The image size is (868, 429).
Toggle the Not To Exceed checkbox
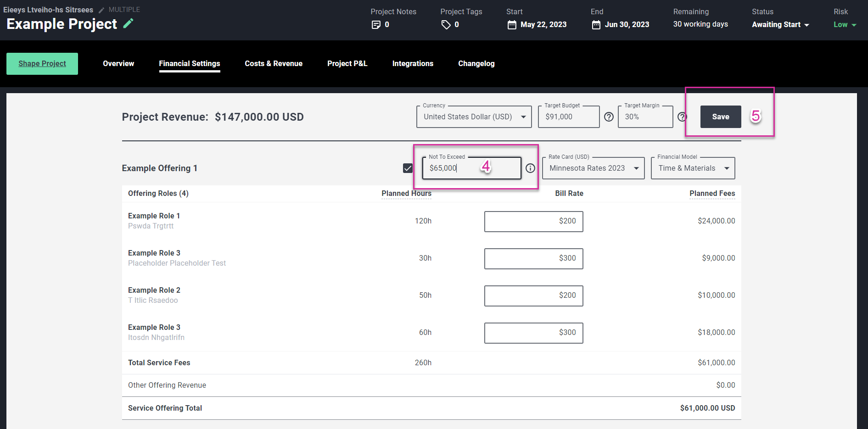(x=408, y=168)
